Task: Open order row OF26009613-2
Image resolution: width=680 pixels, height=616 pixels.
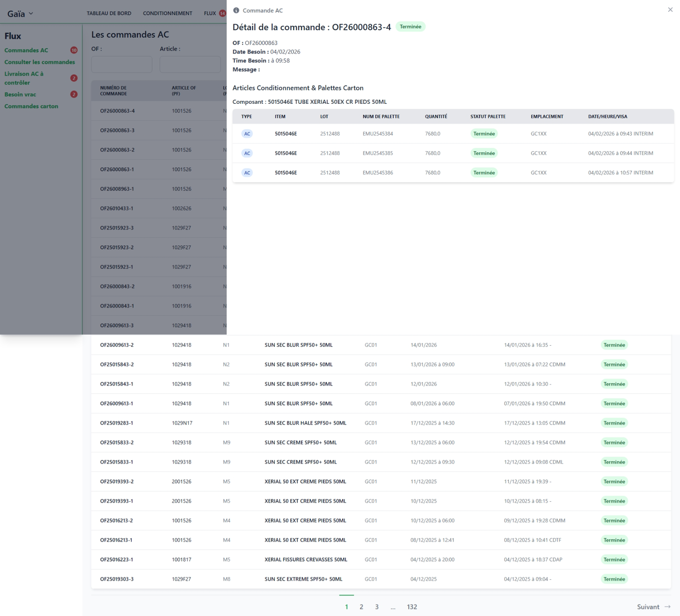Action: [381, 345]
